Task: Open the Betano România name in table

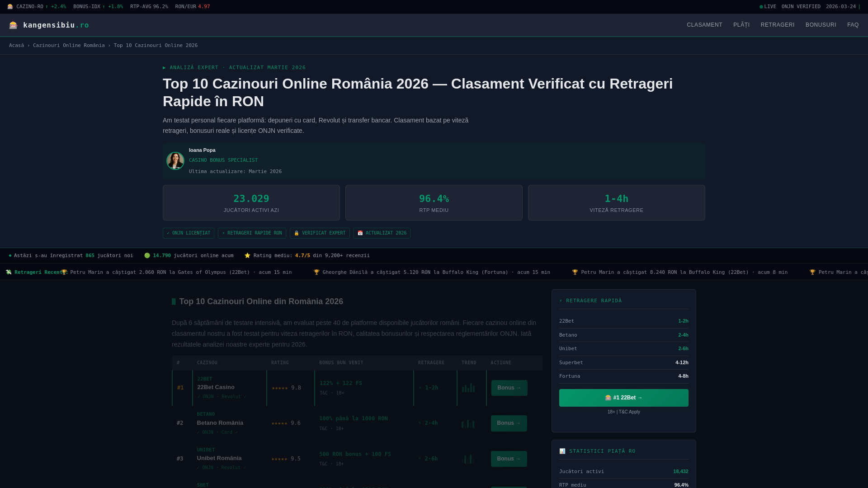Action: point(220,423)
